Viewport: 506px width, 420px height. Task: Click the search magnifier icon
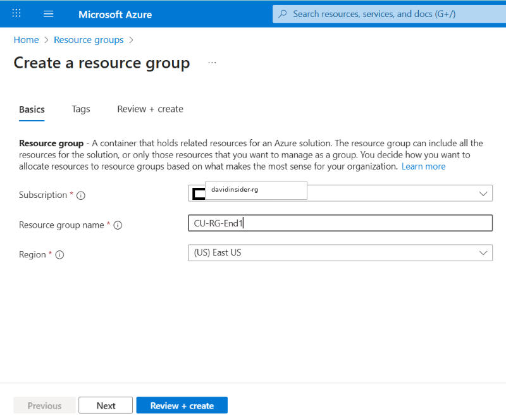(x=283, y=14)
